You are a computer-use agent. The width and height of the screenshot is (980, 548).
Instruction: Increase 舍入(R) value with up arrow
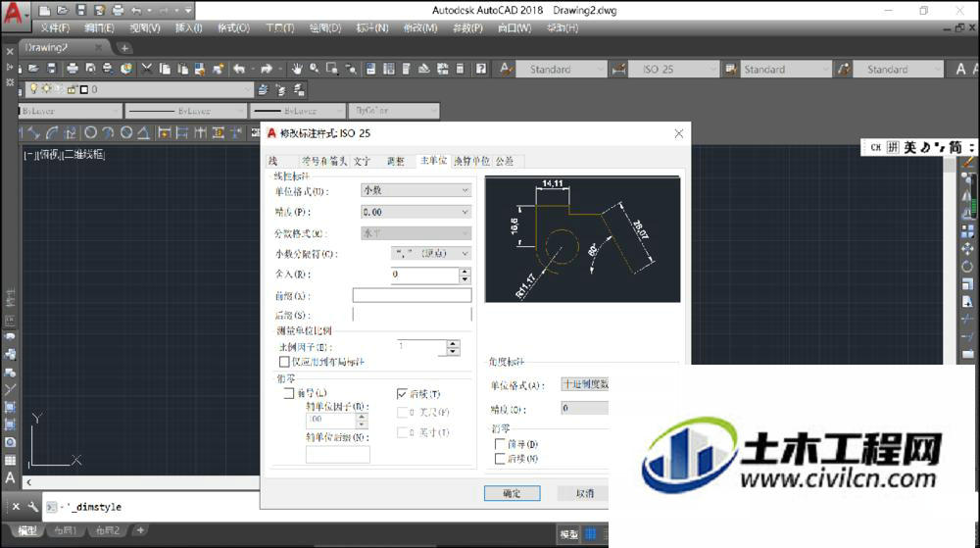465,272
